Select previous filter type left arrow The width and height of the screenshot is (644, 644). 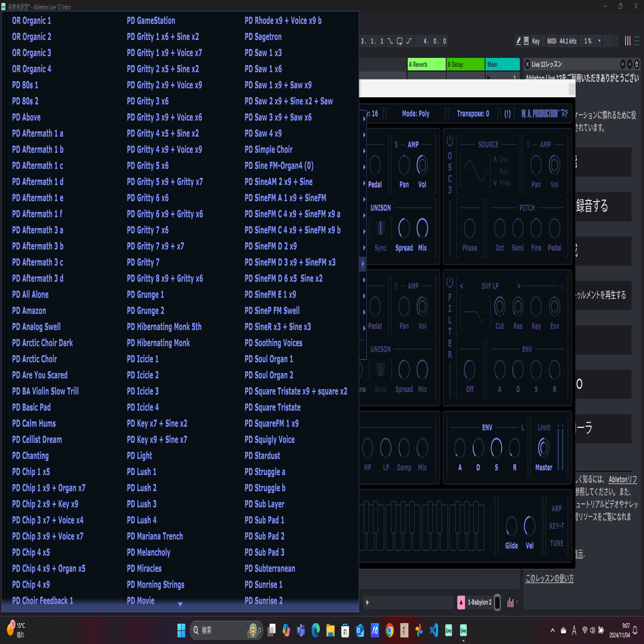461,286
